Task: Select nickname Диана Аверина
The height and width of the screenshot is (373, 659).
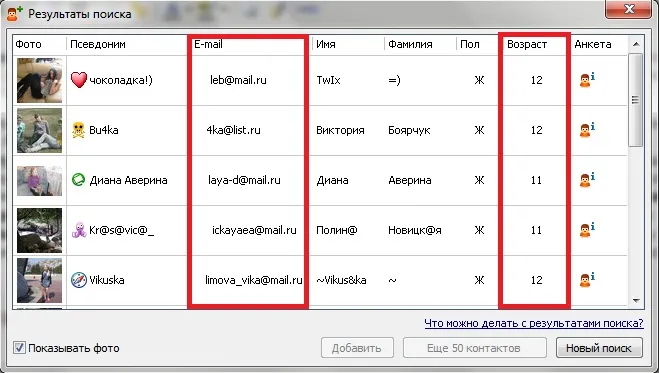Action: pos(128,180)
